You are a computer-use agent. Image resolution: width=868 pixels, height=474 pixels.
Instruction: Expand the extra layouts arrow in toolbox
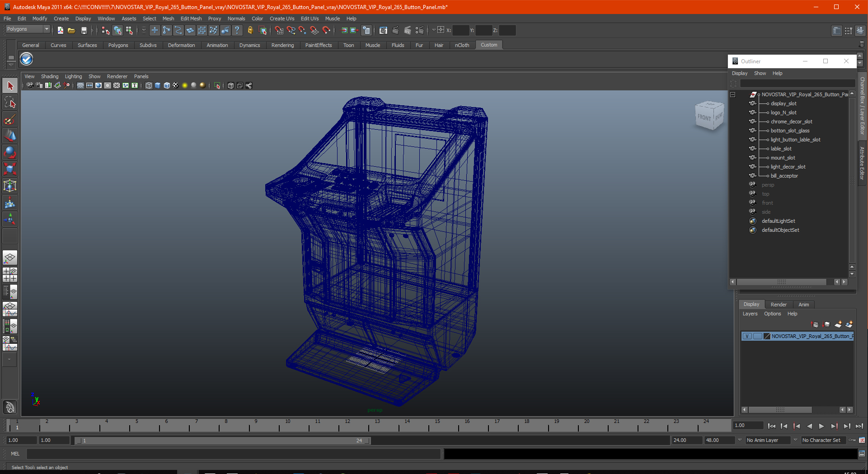[x=9, y=360]
